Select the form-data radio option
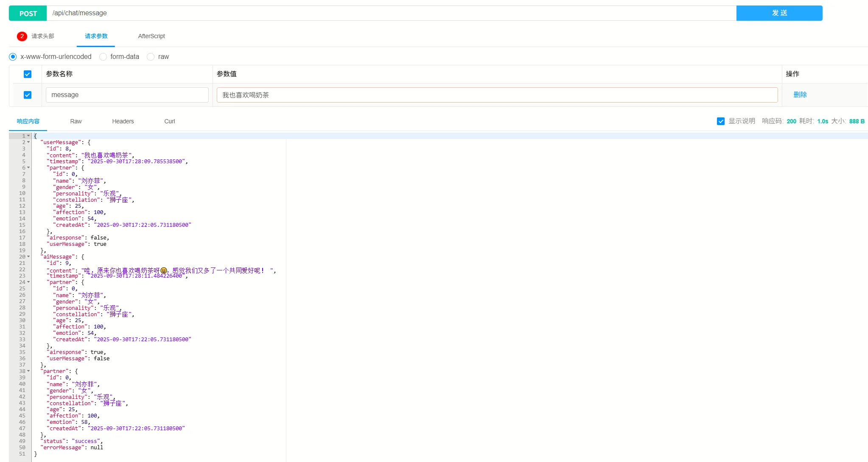This screenshot has width=868, height=462. pyautogui.click(x=103, y=57)
